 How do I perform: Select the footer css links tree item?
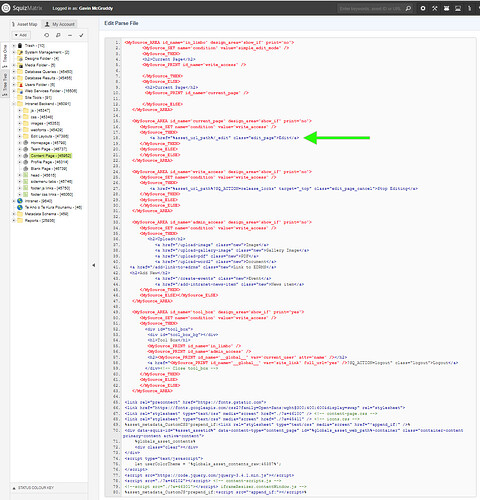(52, 194)
